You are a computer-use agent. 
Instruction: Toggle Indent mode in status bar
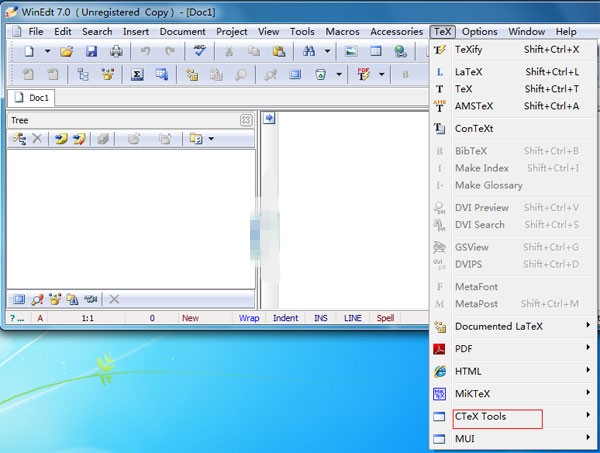[285, 318]
